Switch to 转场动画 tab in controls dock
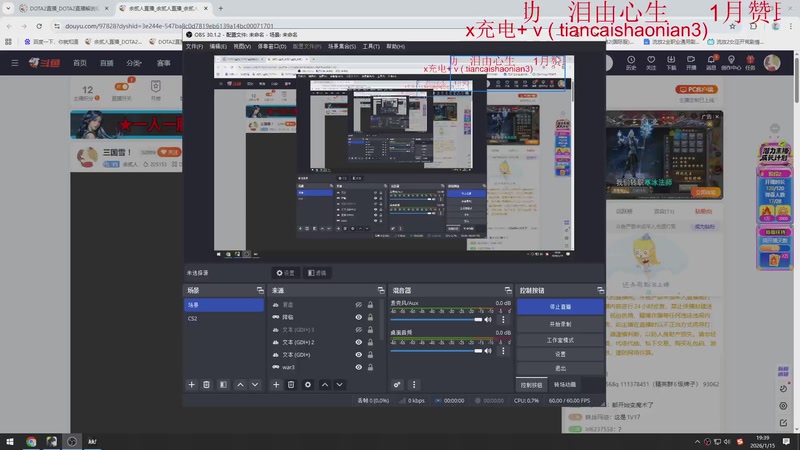 point(565,385)
